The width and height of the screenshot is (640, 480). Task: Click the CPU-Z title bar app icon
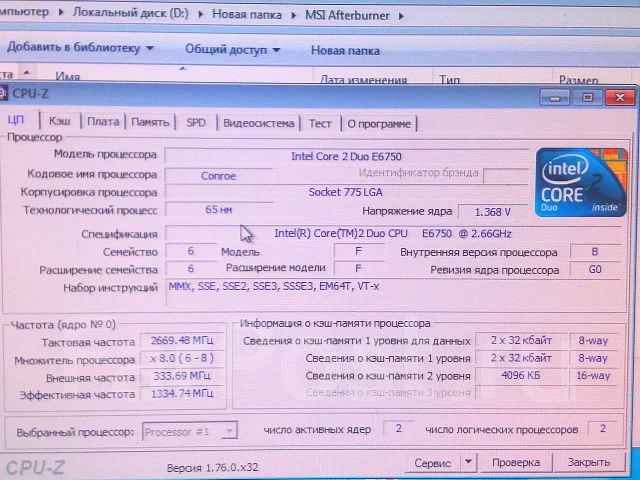[3, 93]
